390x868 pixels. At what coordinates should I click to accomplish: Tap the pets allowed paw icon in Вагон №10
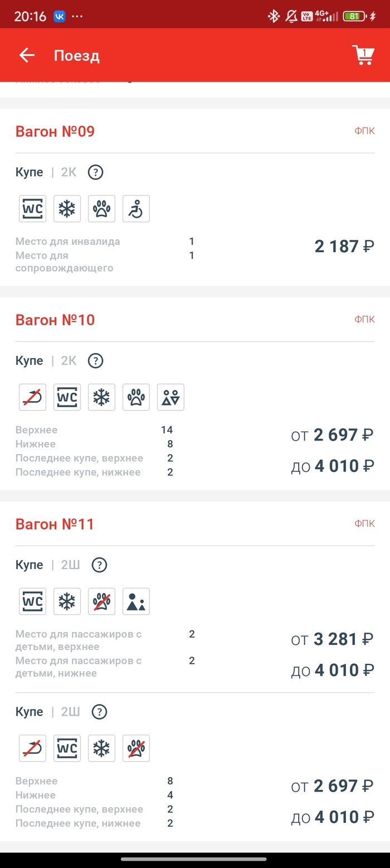pos(136,397)
